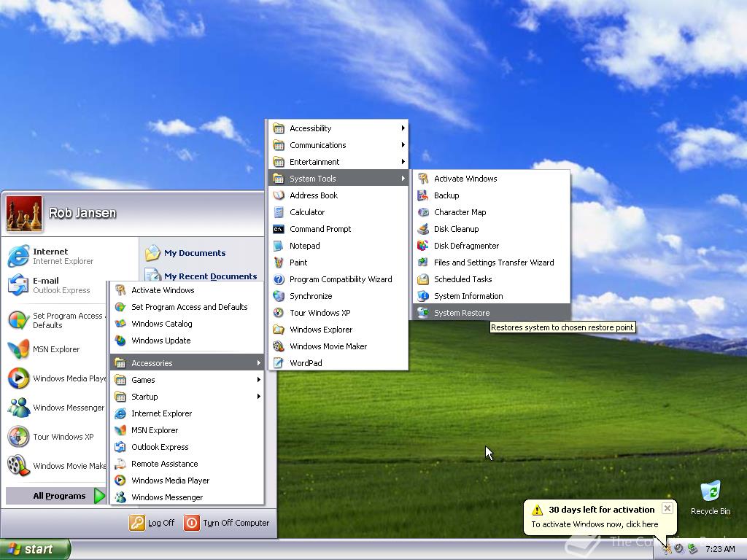Open My Recent Documents
Screen dimensions: 747x560
(201, 276)
